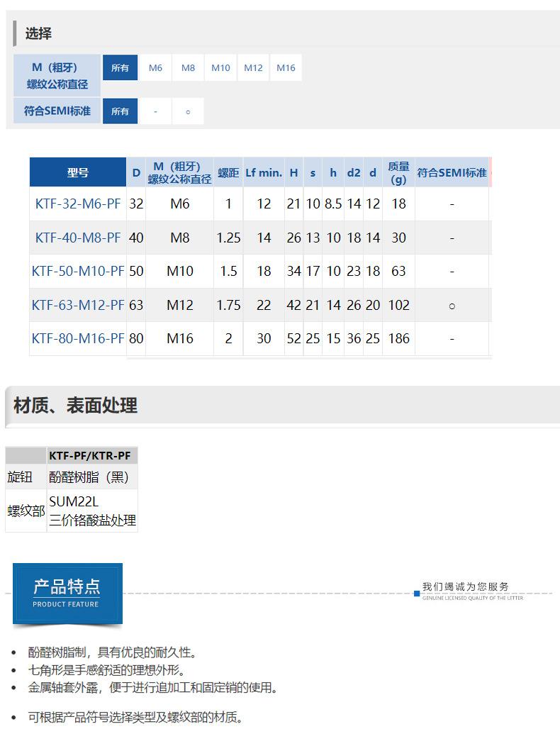Click the 螺距 column header
This screenshot has width=560, height=729.
[x=228, y=172]
